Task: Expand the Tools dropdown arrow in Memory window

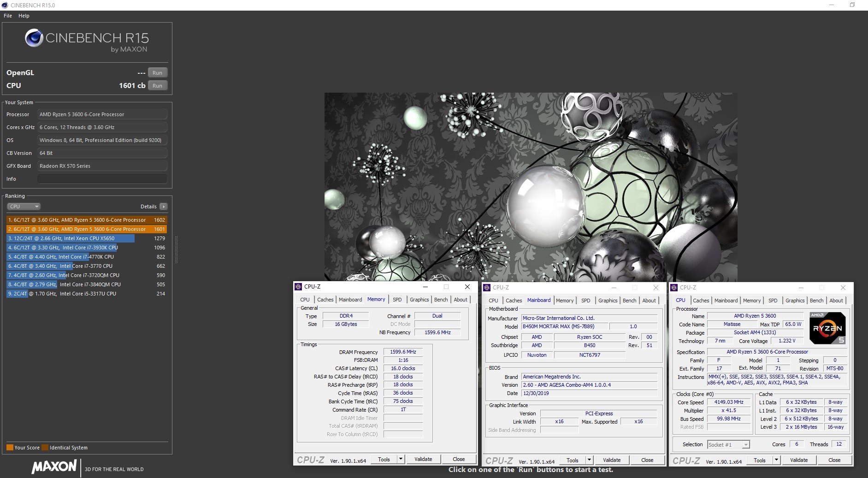Action: pos(401,459)
